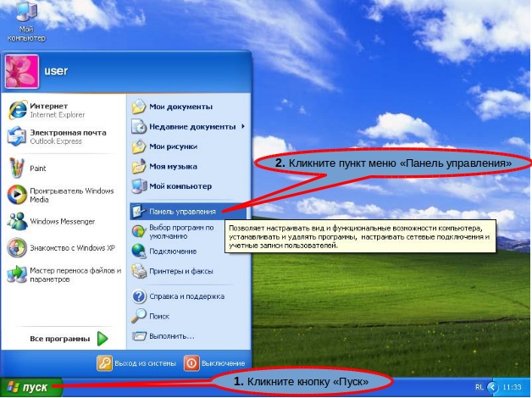Expand the Недавние документы submenu arrow
This screenshot has width=532, height=398.
(243, 126)
